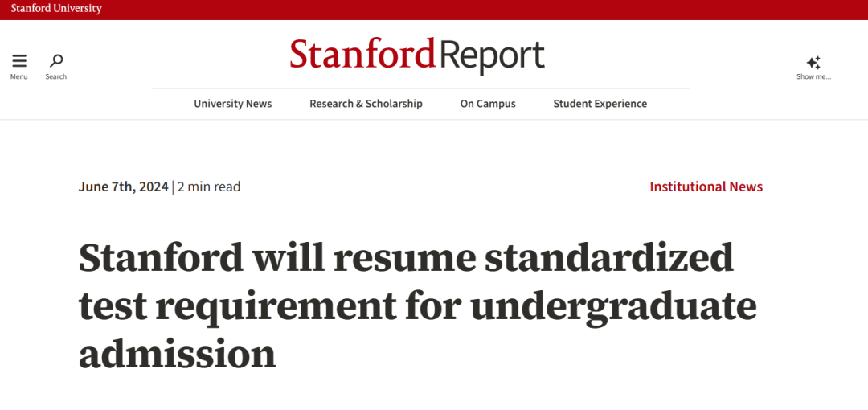Click the Search magnifier icon
Image resolution: width=868 pixels, height=410 pixels.
click(56, 61)
